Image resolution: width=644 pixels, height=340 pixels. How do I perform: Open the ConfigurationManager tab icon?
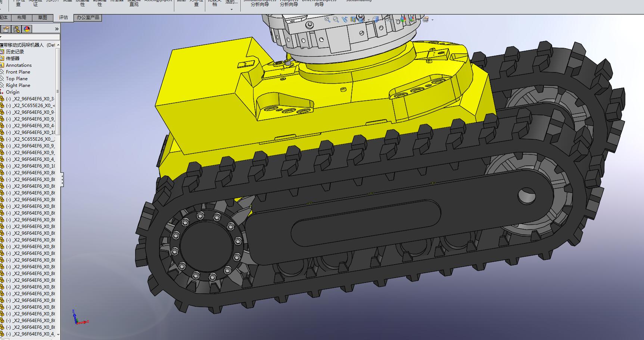[x=17, y=29]
